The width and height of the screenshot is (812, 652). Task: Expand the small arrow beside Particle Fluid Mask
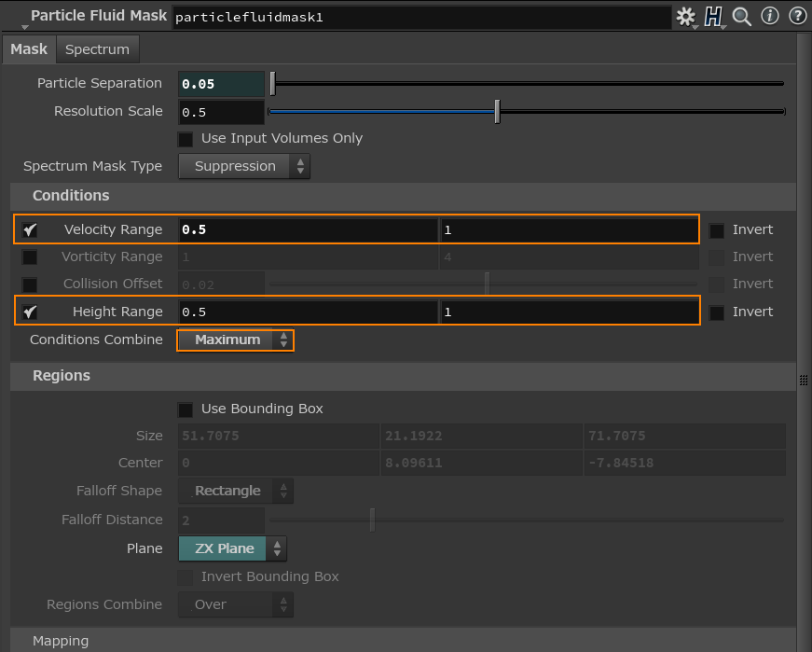pos(24,27)
